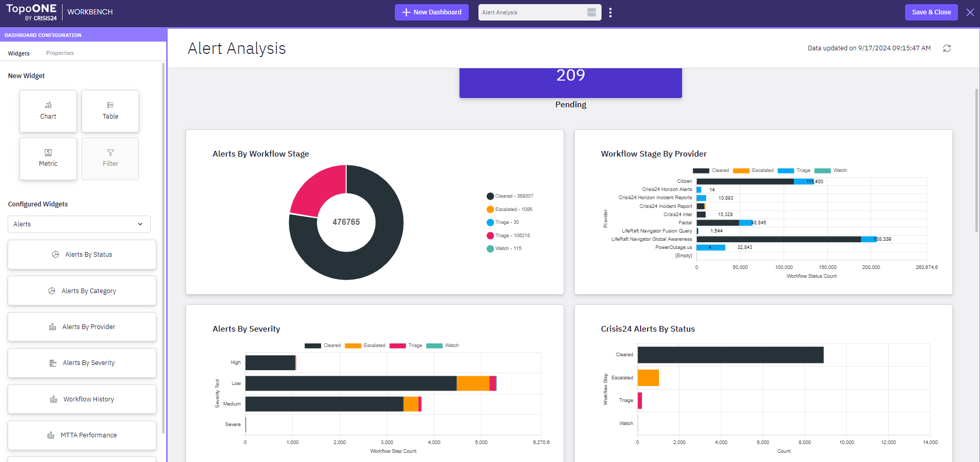Add a new Metric widget

click(x=48, y=159)
